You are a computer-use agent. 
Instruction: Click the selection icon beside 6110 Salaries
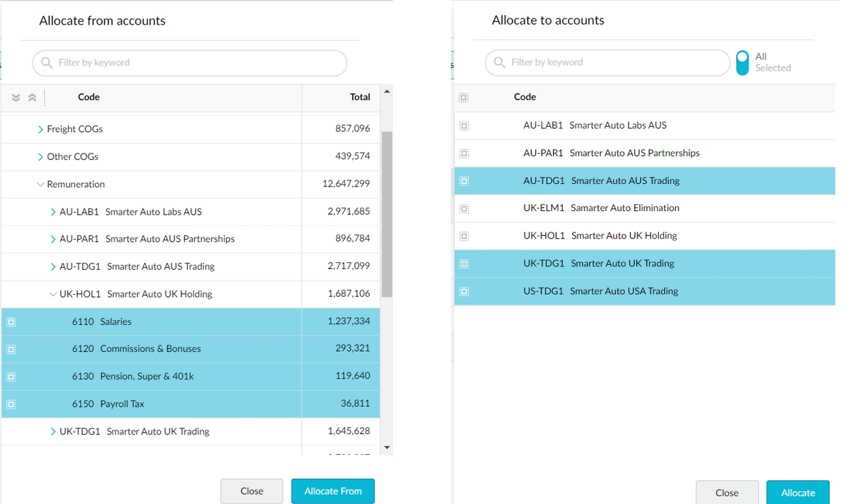[x=11, y=322]
